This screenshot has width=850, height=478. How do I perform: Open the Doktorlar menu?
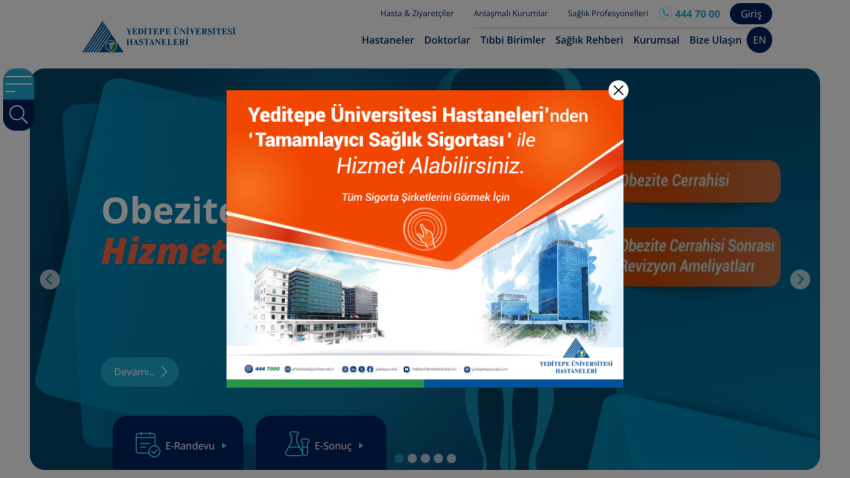pos(447,40)
